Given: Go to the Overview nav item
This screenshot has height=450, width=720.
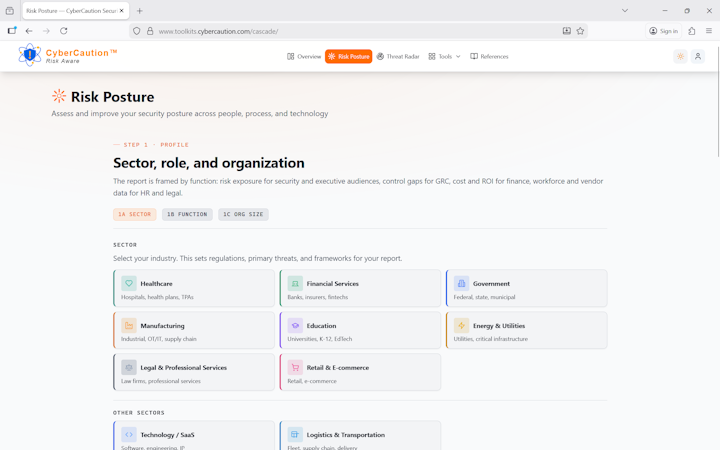Looking at the screenshot, I should tap(304, 57).
